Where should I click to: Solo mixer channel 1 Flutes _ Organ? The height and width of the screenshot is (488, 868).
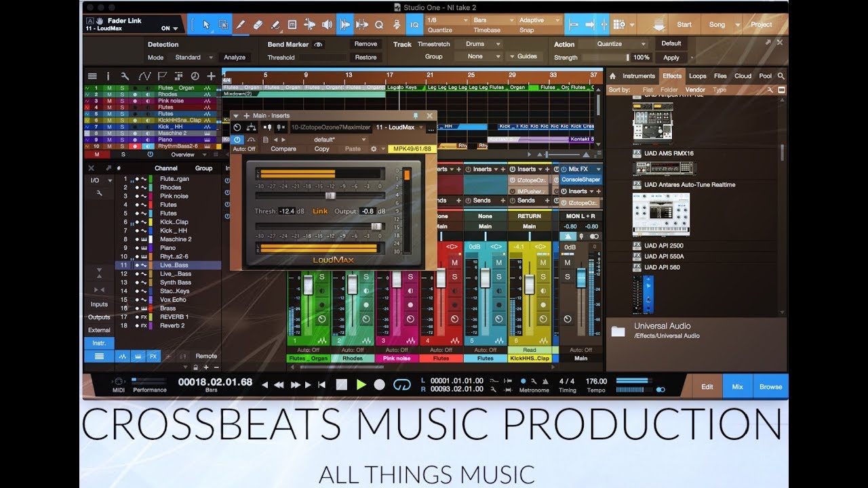321,277
